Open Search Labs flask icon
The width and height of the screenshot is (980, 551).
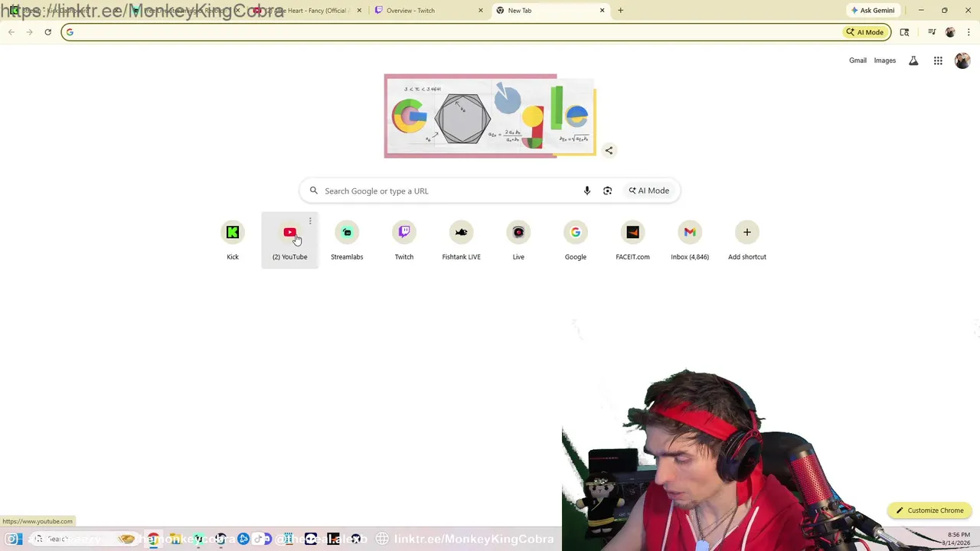(x=913, y=60)
